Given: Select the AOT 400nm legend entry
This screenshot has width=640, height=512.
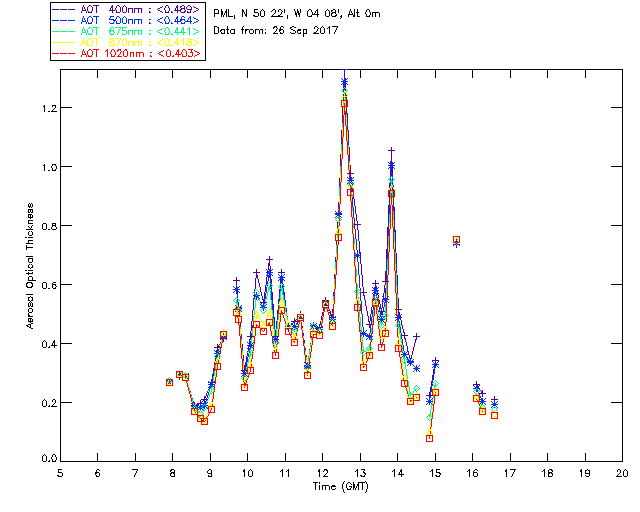Looking at the screenshot, I should pos(126,9).
